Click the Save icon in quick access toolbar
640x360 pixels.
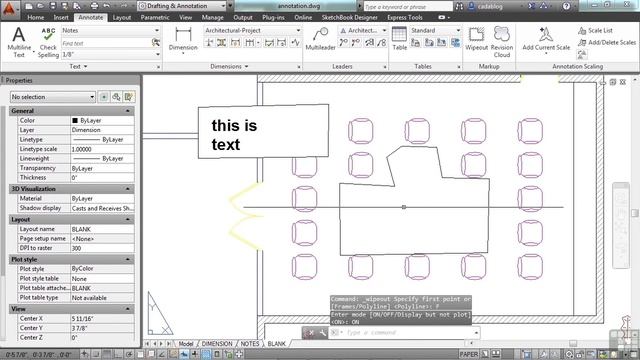pos(53,6)
